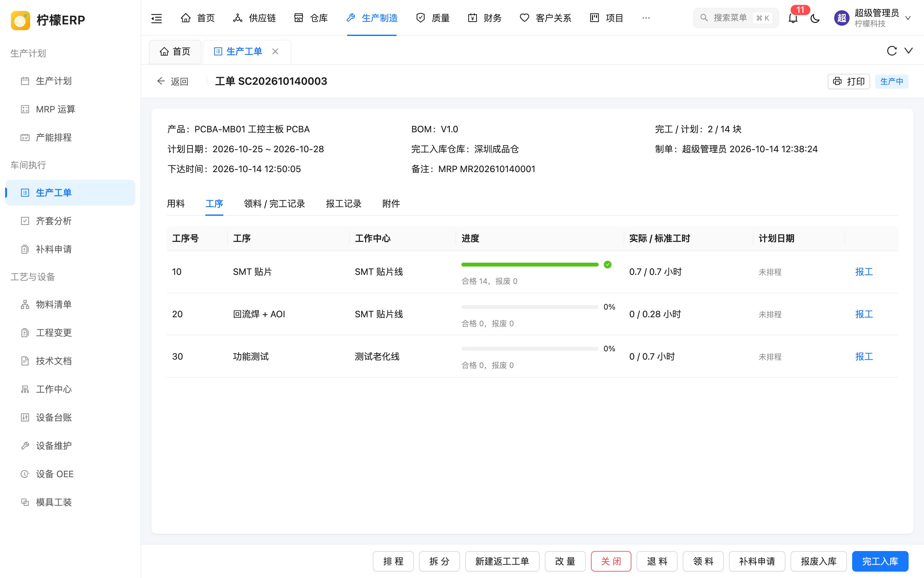The image size is (924, 578).
Task: Open the 质量 top menu
Action: coord(433,18)
